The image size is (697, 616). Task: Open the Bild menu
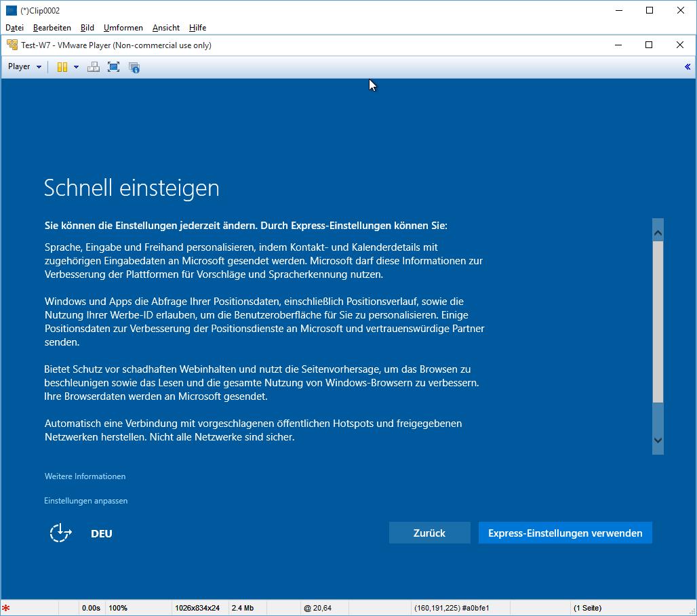87,28
